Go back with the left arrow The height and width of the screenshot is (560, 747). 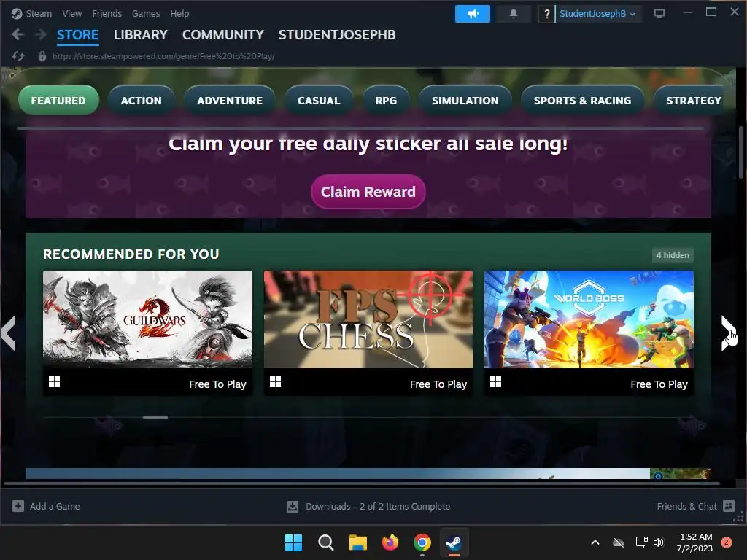click(18, 35)
